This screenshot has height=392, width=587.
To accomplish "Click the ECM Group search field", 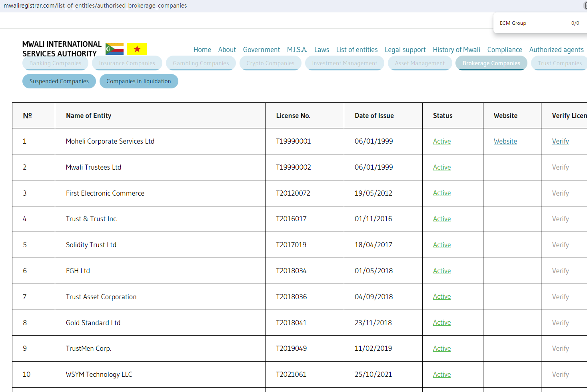I will [x=532, y=23].
